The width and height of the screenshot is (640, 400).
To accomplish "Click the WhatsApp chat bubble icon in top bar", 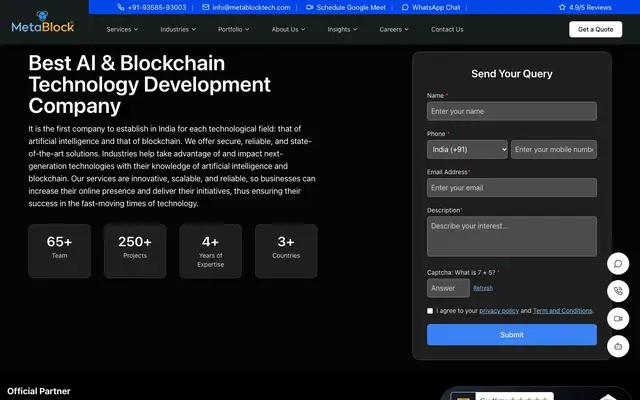I will (405, 7).
